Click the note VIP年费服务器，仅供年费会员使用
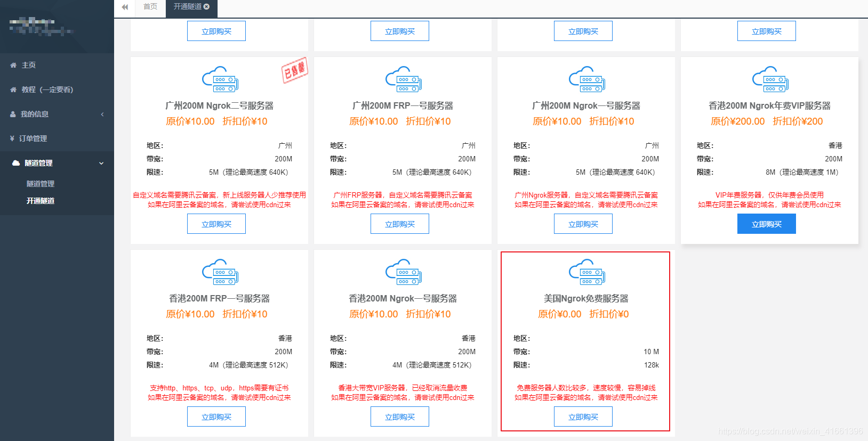Screen dimensions: 868x441 pos(770,195)
